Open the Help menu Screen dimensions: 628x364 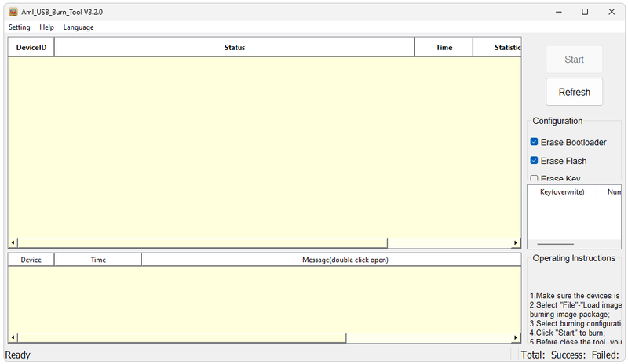[x=46, y=27]
